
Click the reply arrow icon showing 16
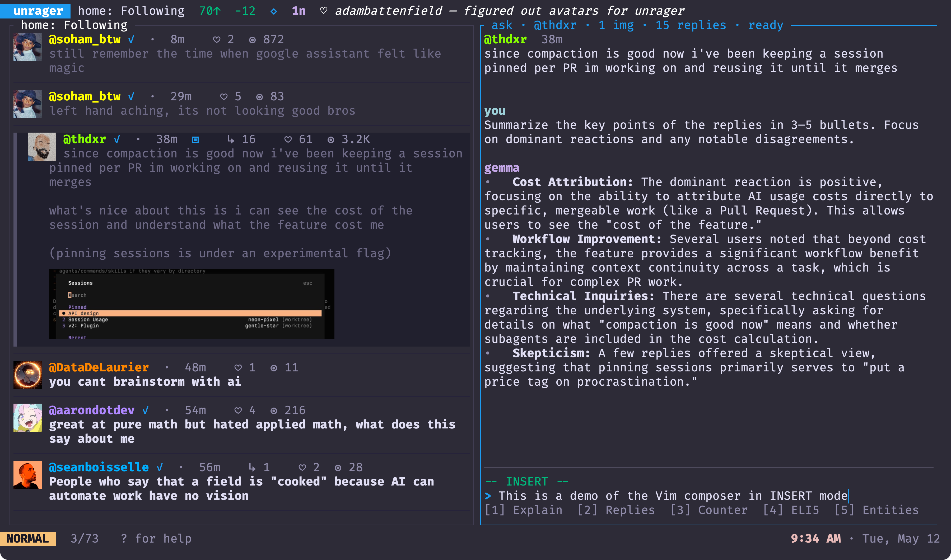tap(231, 139)
